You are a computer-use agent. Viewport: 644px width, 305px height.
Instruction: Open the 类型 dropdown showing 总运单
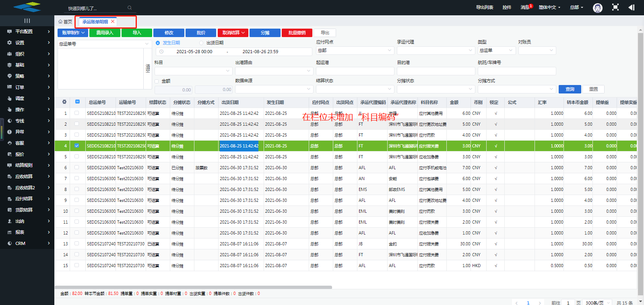point(497,50)
